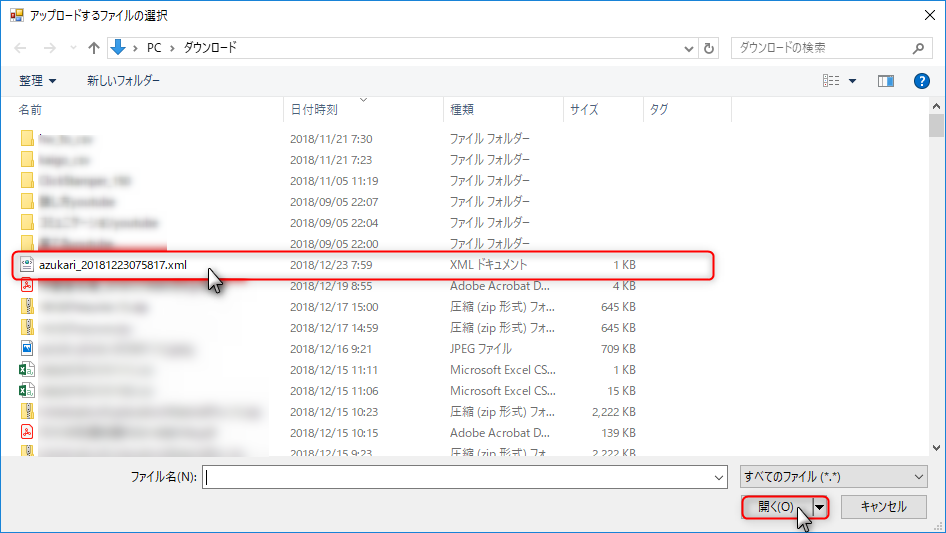Click the search magnifier icon
The image size is (946, 533).
(x=919, y=48)
